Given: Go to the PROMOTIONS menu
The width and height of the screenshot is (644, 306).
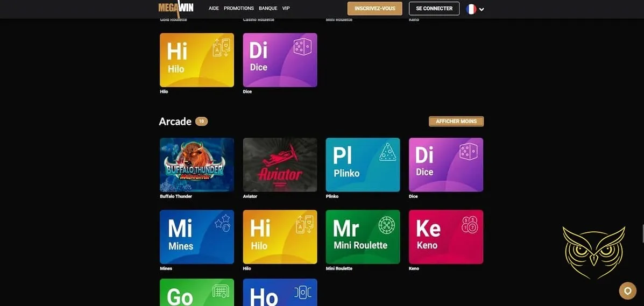Looking at the screenshot, I should 239,9.
